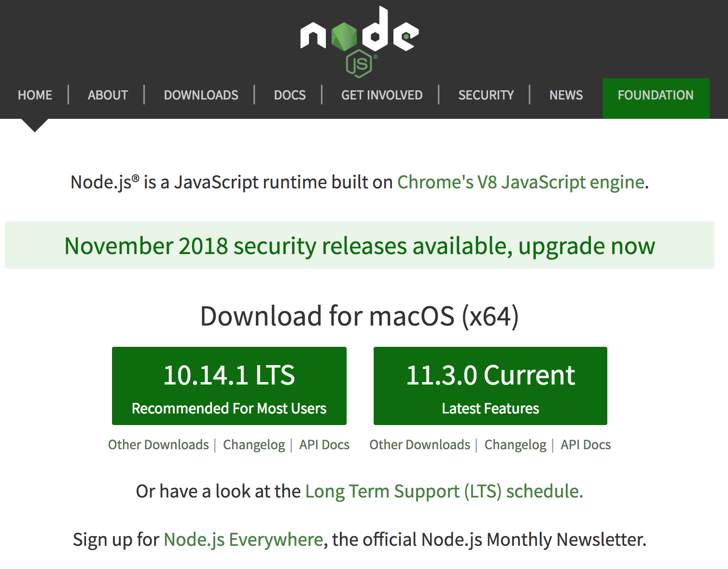Click the Node.js logo at top
The height and width of the screenshot is (569, 728).
coord(360,42)
